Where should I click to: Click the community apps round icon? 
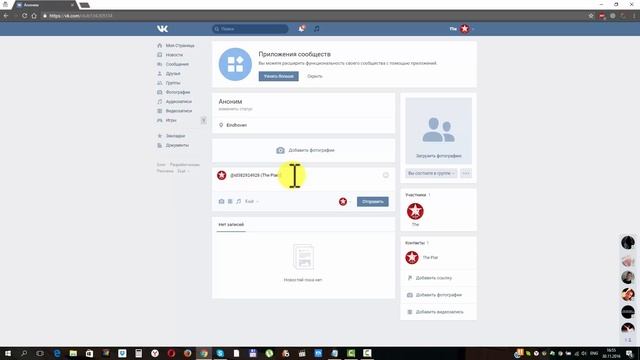235,64
